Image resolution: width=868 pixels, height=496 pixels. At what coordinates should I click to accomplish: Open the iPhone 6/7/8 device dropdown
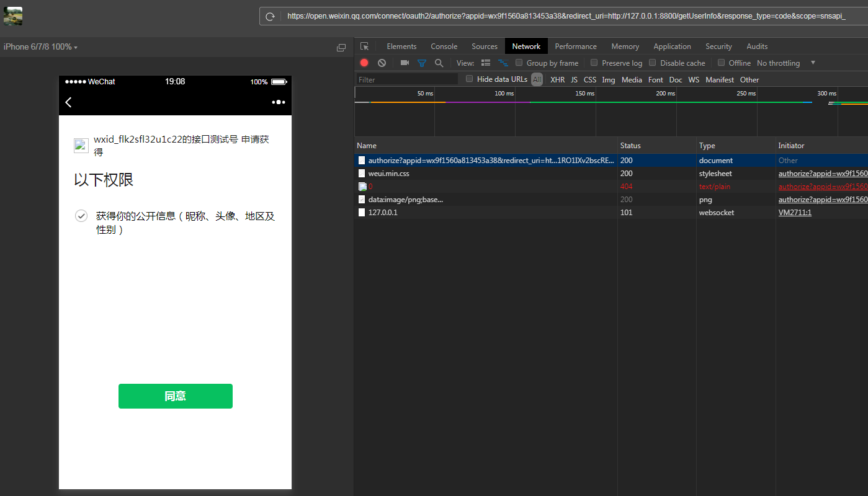[40, 47]
